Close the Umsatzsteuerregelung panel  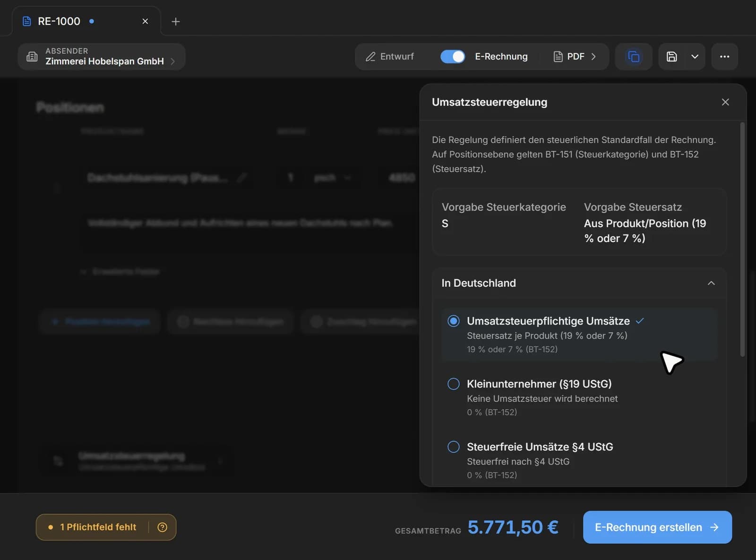pyautogui.click(x=725, y=102)
